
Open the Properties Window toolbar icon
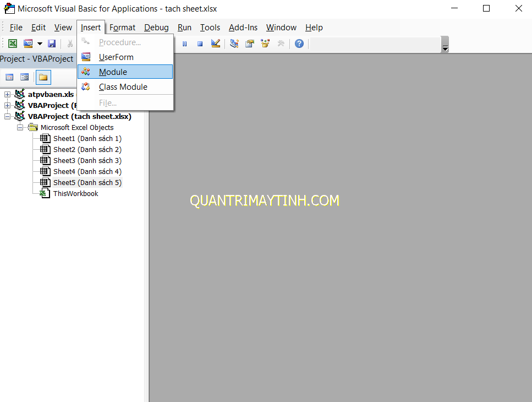click(250, 44)
